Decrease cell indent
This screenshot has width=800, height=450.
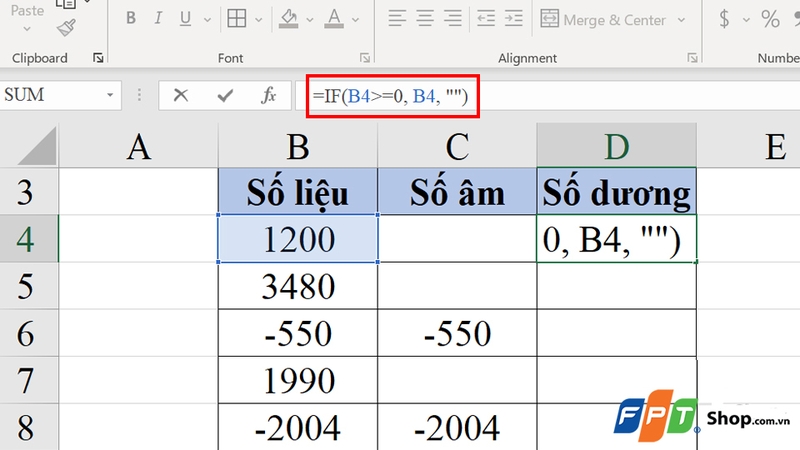coord(486,19)
